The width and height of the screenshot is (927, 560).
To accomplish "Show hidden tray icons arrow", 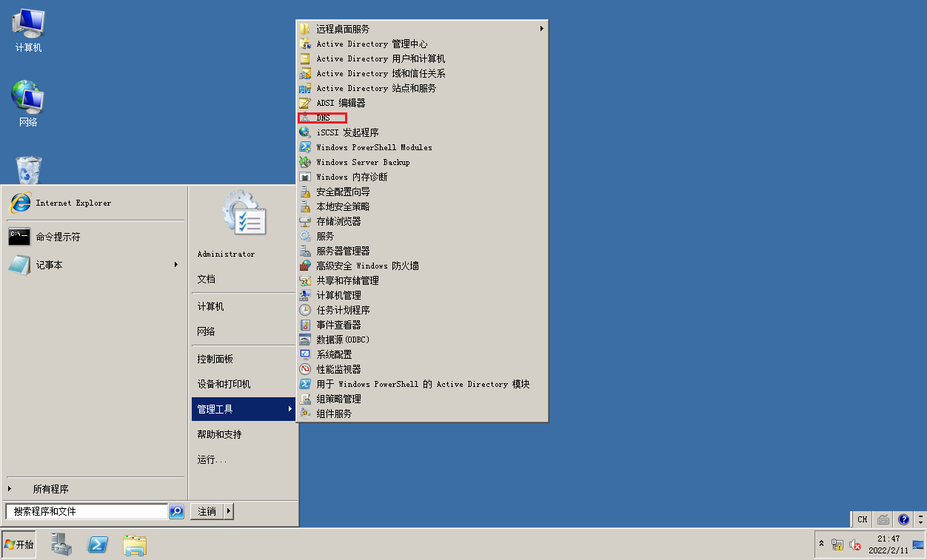I will point(821,544).
